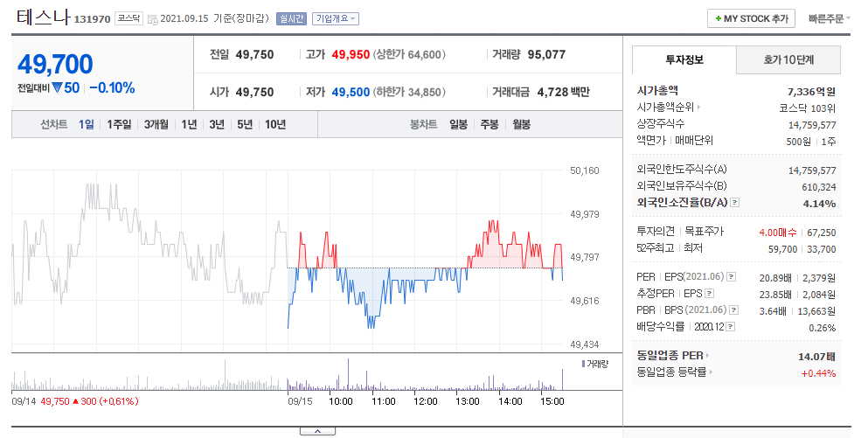Click the 거래량 purple legend marker
This screenshot has width=868, height=438.
(583, 364)
